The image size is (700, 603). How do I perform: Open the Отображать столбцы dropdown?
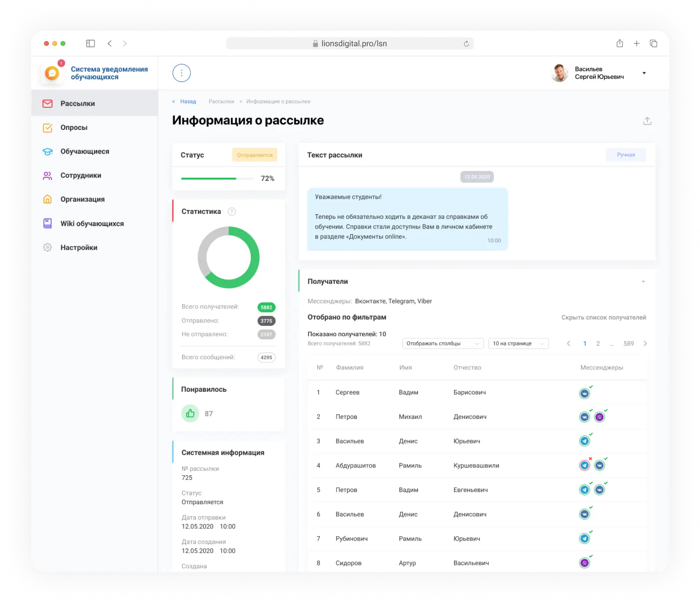coord(442,343)
